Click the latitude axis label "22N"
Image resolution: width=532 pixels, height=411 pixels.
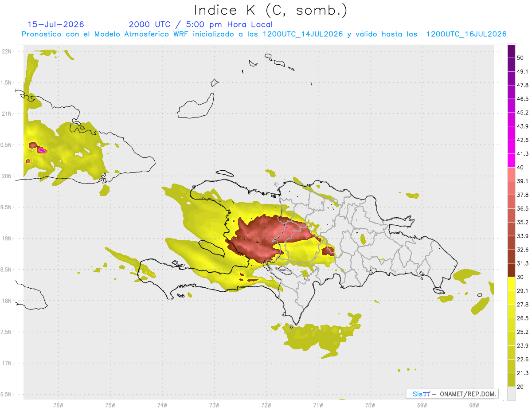click(x=8, y=51)
